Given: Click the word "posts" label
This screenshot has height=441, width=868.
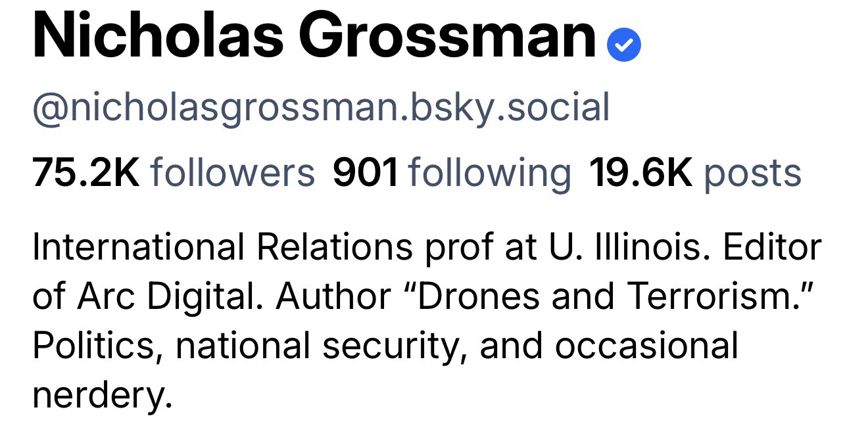Looking at the screenshot, I should 752,173.
